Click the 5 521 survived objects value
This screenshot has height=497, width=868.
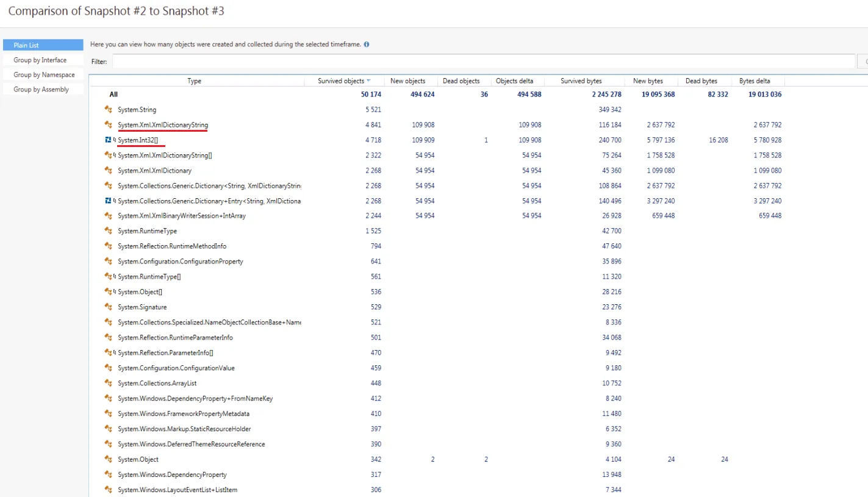pos(373,110)
